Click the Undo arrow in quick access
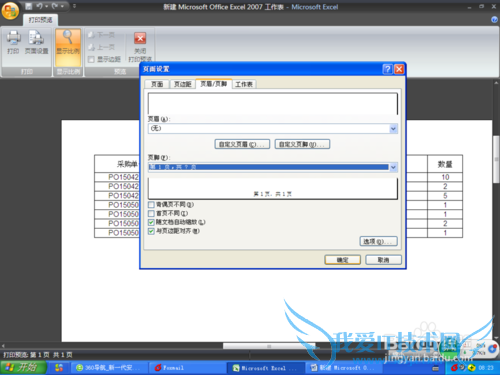Viewport: 500px width, 375px height. coord(40,6)
